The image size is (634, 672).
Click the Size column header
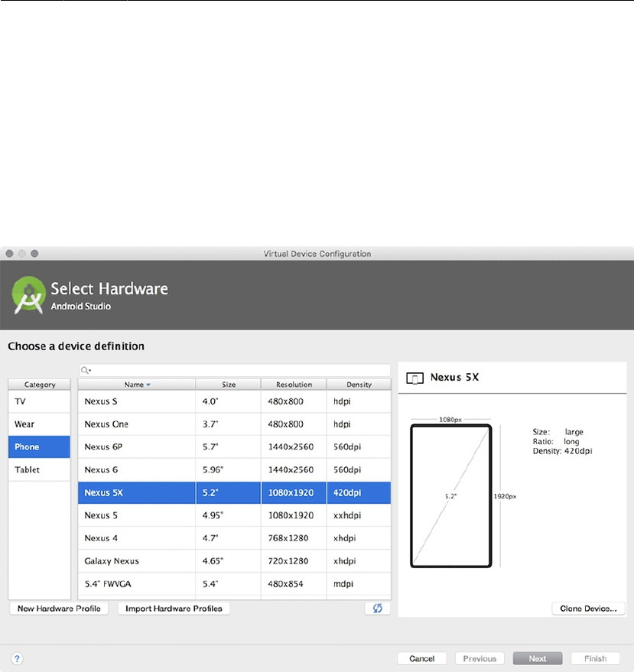point(229,385)
